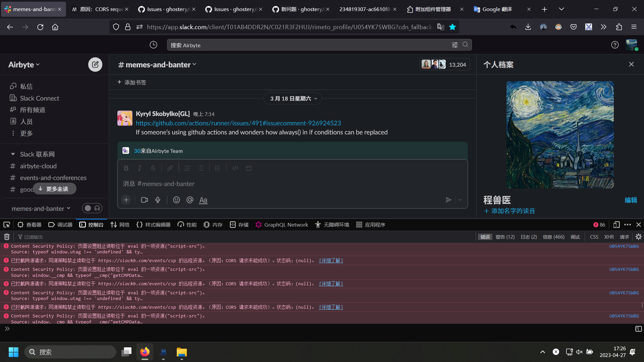Insert code block in composer

click(x=249, y=168)
